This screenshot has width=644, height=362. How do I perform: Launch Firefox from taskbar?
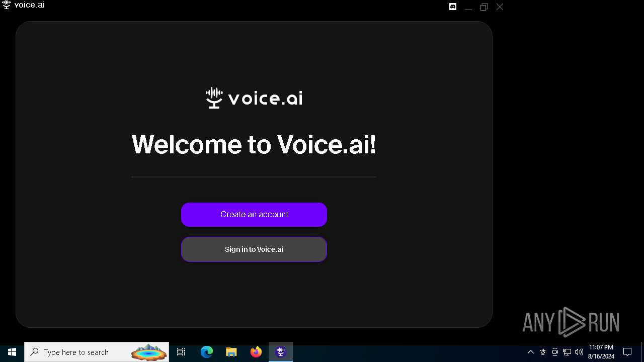[x=256, y=352]
